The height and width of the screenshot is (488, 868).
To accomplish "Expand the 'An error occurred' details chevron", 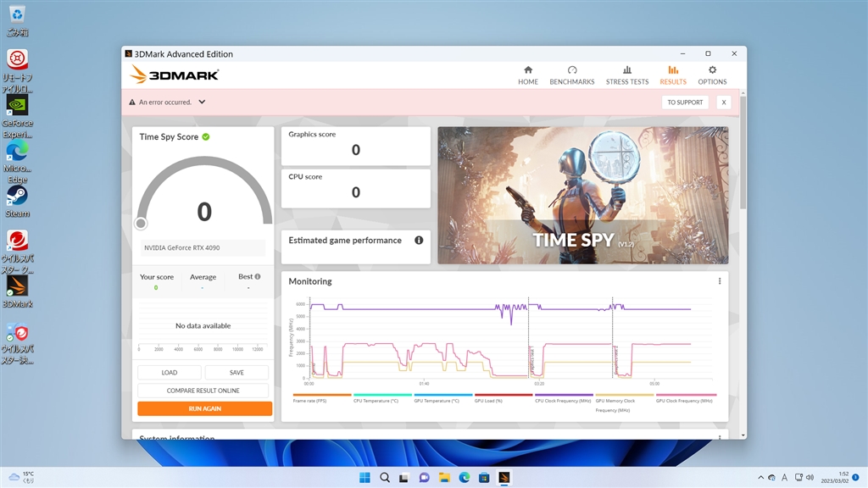I will 202,102.
